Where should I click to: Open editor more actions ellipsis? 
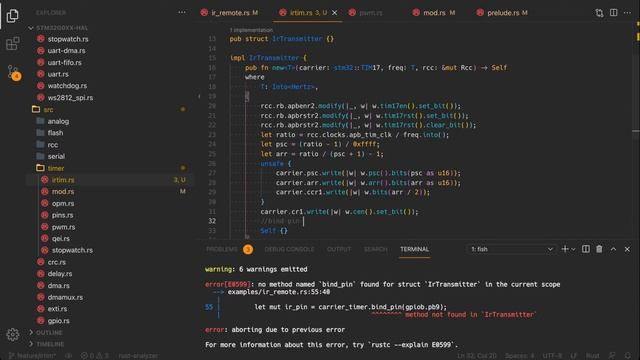coord(627,13)
